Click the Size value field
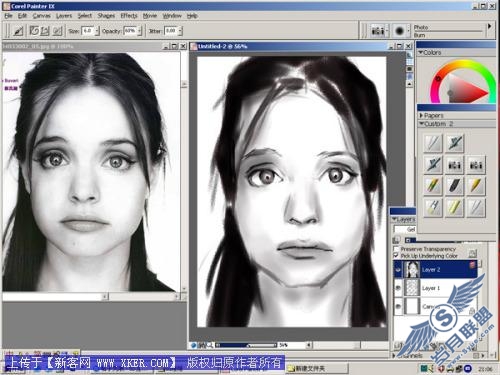 click(x=88, y=31)
